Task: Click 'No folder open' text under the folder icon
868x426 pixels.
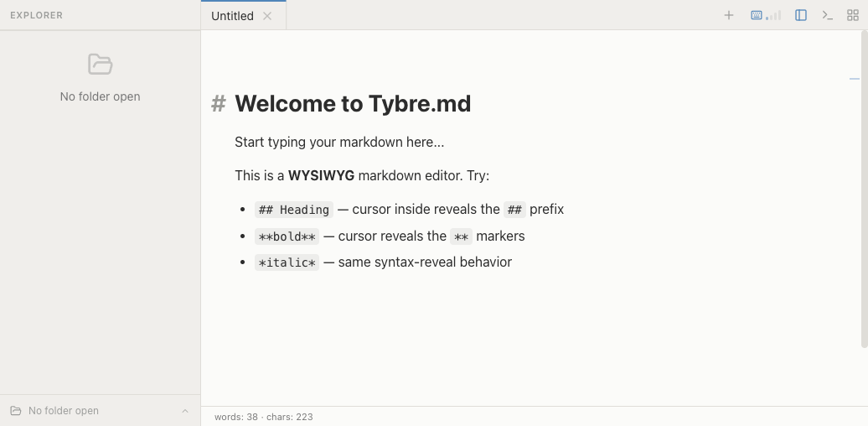Action: pos(101,96)
